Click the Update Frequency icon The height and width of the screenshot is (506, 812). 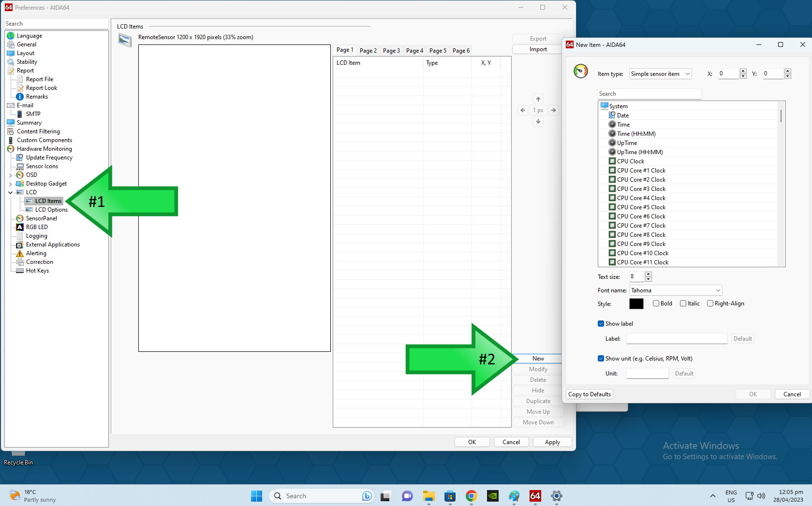(20, 158)
